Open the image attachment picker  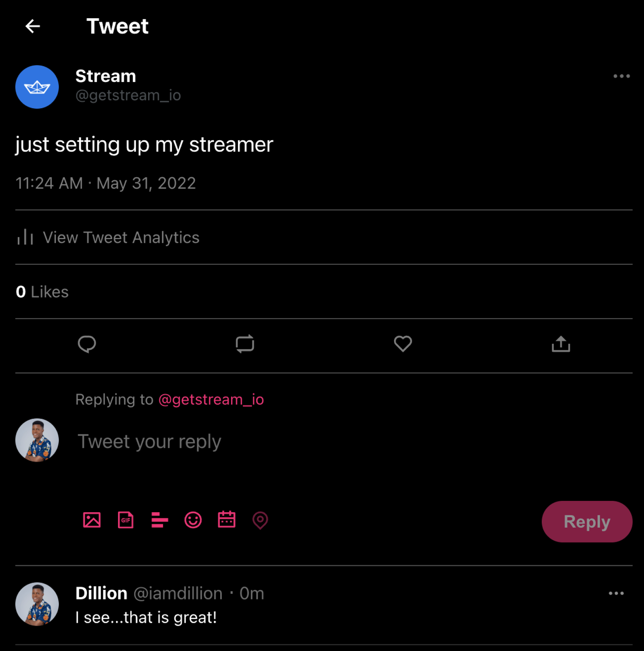pos(93,520)
